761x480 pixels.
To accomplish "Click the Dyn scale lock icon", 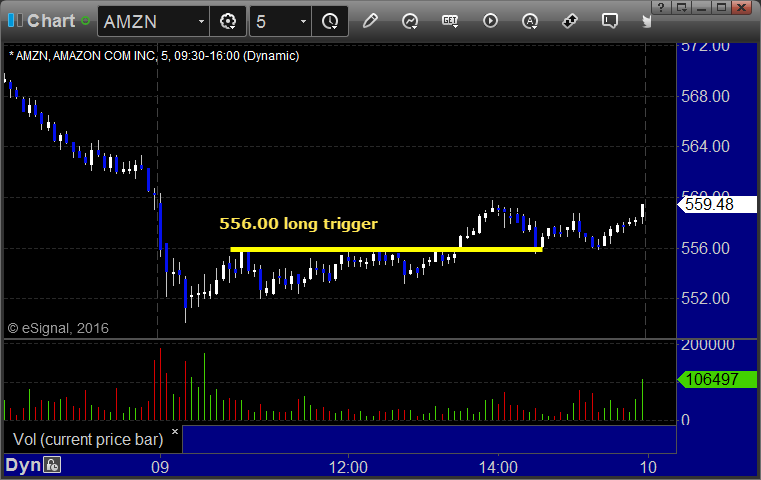I will tap(52, 465).
